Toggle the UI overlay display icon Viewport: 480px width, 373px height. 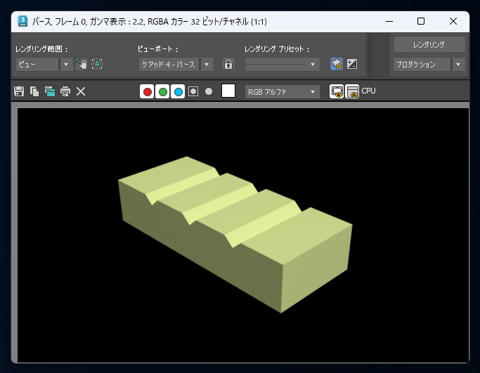pos(337,91)
